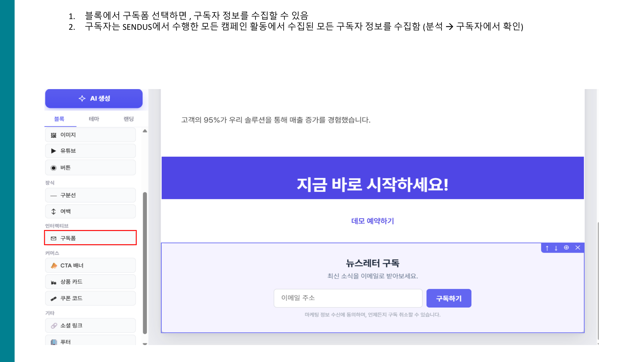This screenshot has width=644, height=362.
Task: Click the block list scroll-down arrow
Action: tap(145, 344)
